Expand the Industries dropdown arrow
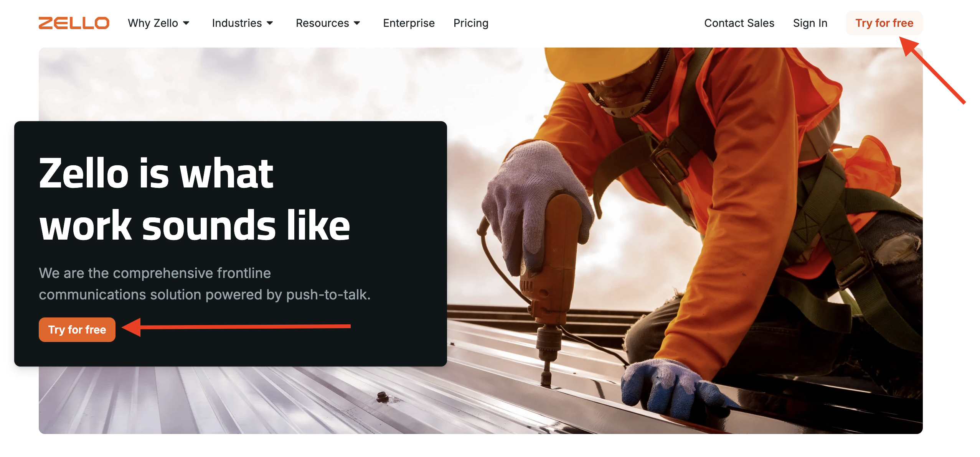Viewport: 980px width, 457px height. [270, 23]
